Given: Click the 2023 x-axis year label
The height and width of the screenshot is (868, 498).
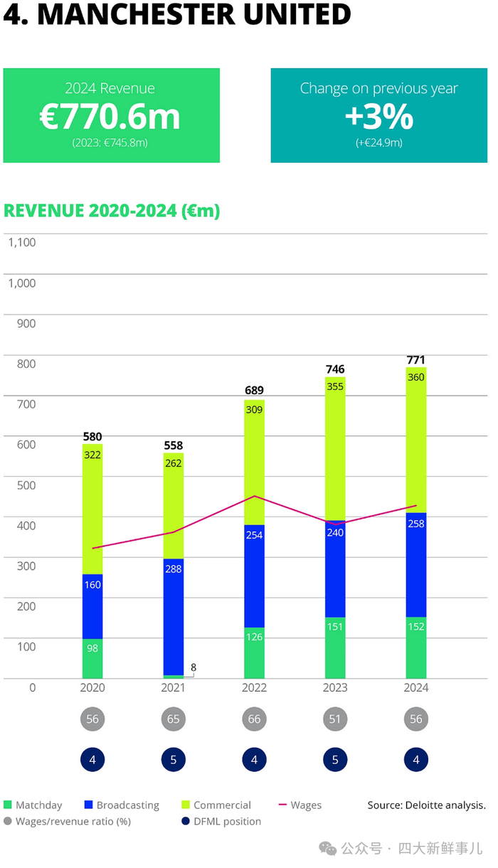Looking at the screenshot, I should (x=335, y=688).
